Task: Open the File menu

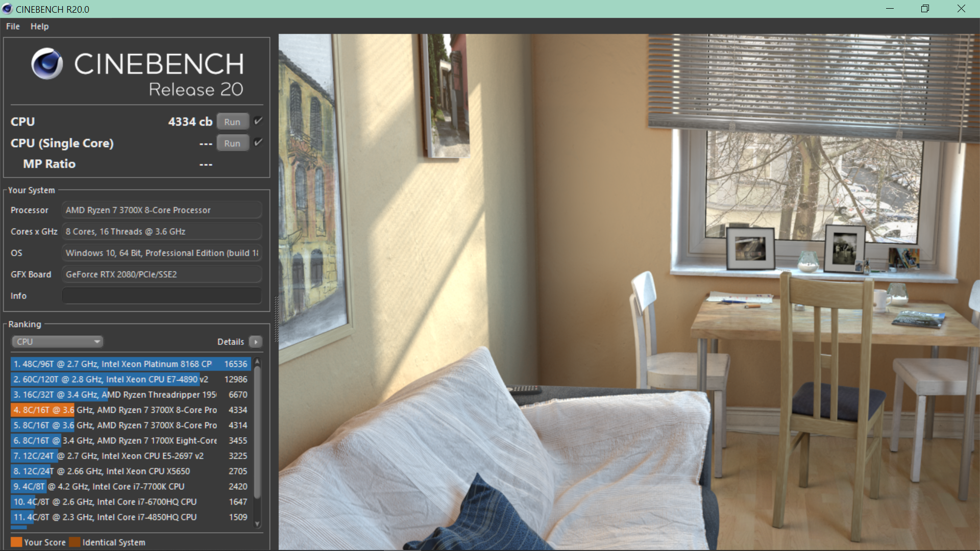Action: [x=13, y=27]
